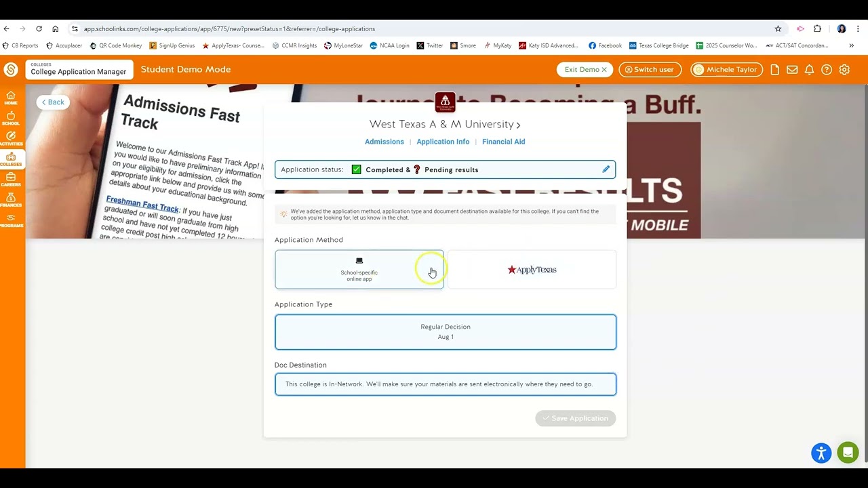Reload the browser page

39,28
